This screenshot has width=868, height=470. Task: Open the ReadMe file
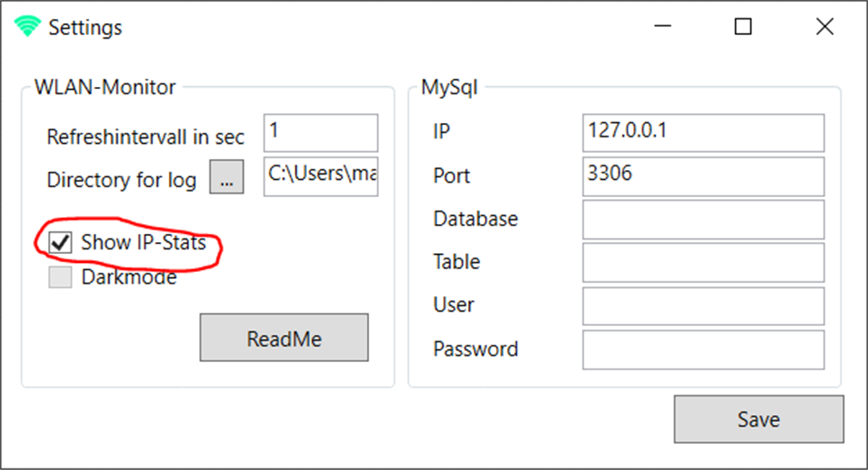coord(284,338)
